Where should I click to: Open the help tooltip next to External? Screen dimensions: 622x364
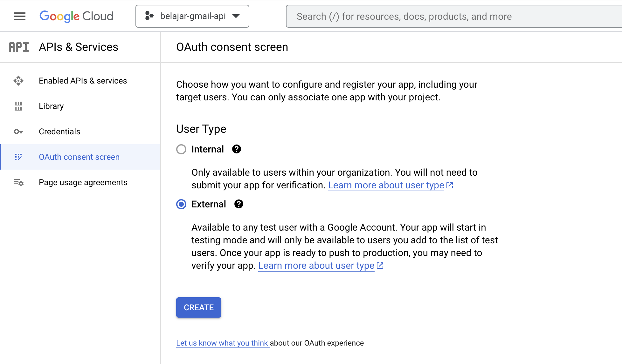239,204
